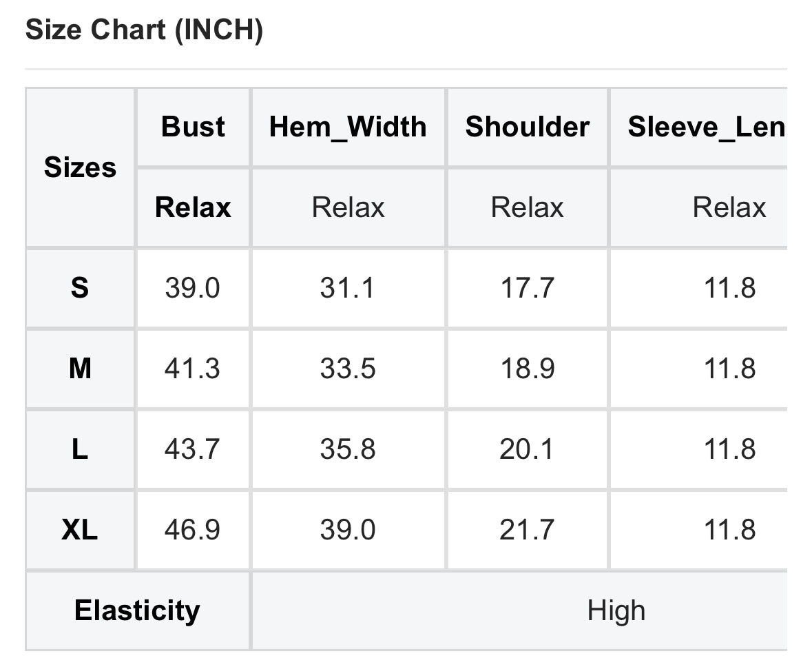Select the L size row label
This screenshot has width=812, height=669.
pos(80,449)
